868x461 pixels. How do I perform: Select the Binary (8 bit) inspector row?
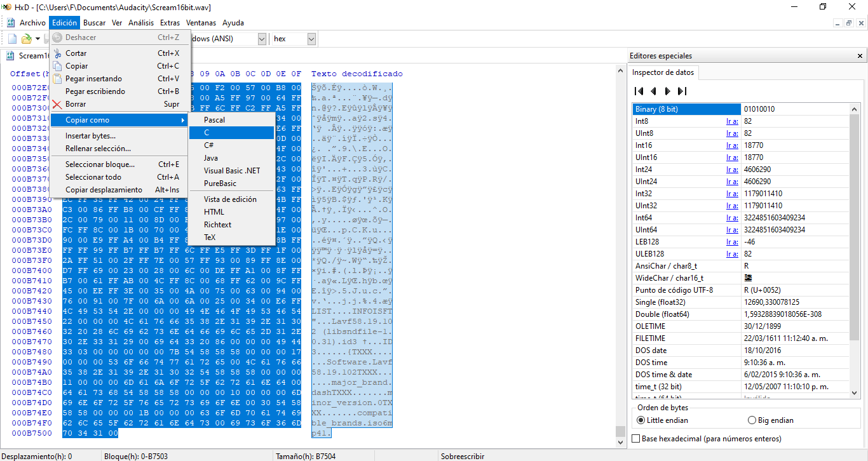(741, 109)
